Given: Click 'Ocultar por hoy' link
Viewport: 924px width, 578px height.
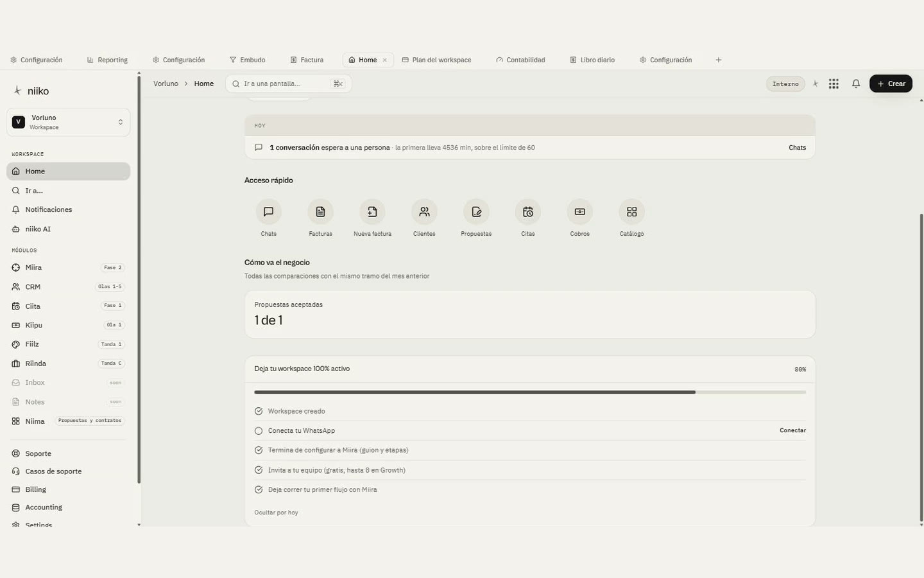Looking at the screenshot, I should click(276, 512).
